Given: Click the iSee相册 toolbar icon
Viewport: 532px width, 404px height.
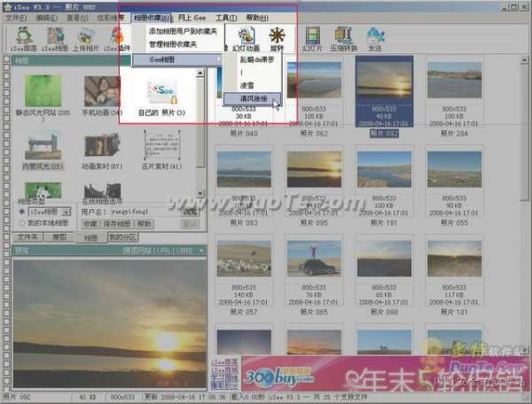Looking at the screenshot, I should [x=55, y=39].
